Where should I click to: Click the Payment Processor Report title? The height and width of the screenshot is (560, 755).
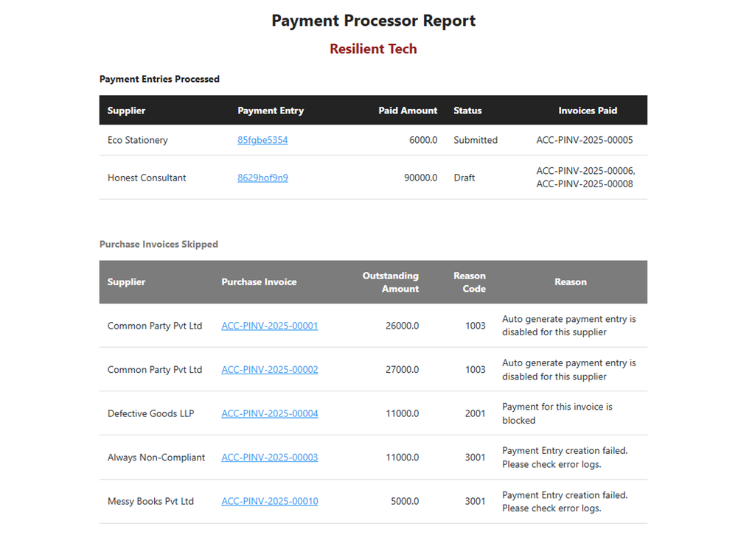click(373, 21)
